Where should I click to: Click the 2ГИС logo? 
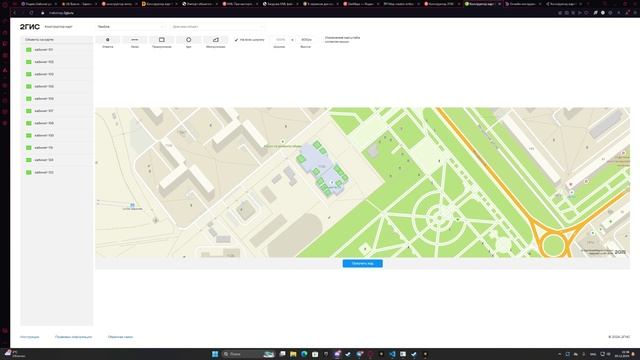pos(30,27)
